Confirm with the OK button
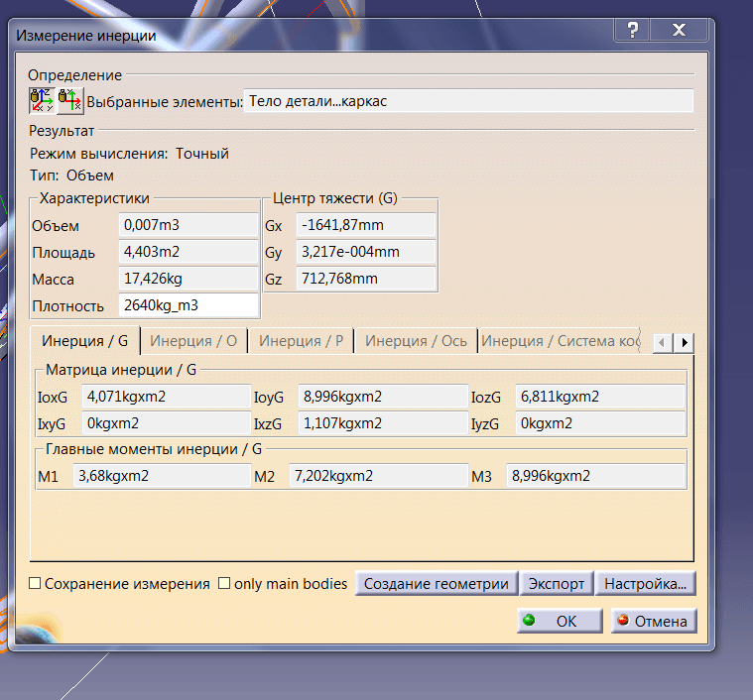This screenshot has height=700, width=753. tap(559, 622)
